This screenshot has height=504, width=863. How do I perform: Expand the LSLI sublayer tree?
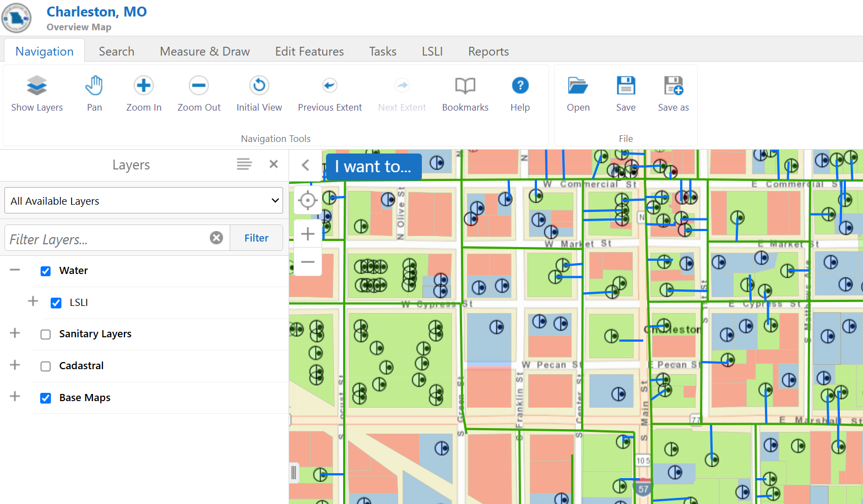click(33, 302)
